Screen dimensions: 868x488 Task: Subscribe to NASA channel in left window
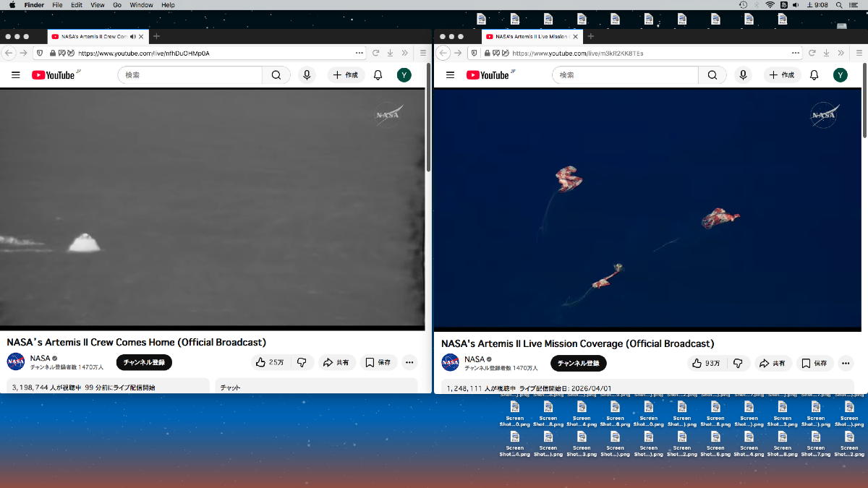144,362
